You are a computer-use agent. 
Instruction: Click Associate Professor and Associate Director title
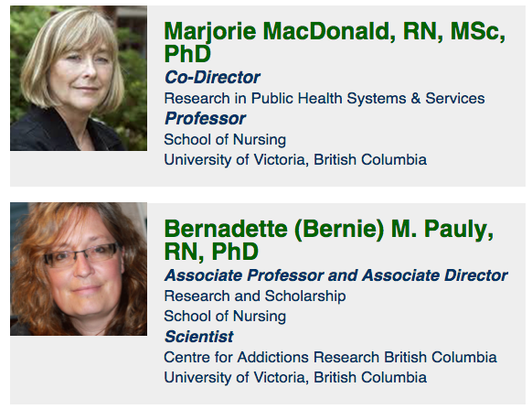pyautogui.click(x=335, y=275)
